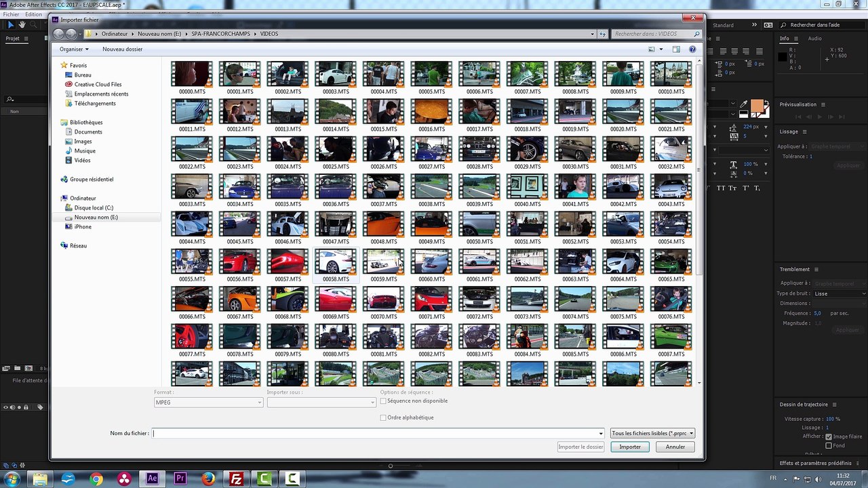Image resolution: width=868 pixels, height=488 pixels.
Task: Open the view options dropdown in dialog
Action: pyautogui.click(x=660, y=49)
